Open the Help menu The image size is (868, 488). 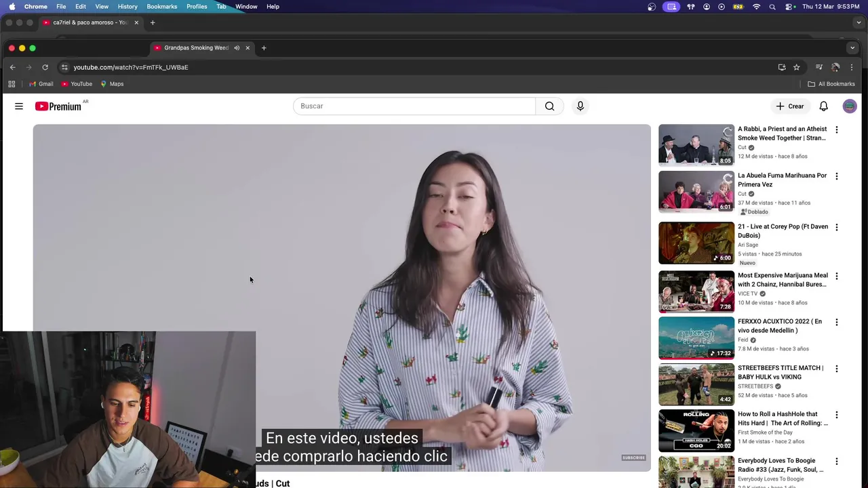pos(273,7)
